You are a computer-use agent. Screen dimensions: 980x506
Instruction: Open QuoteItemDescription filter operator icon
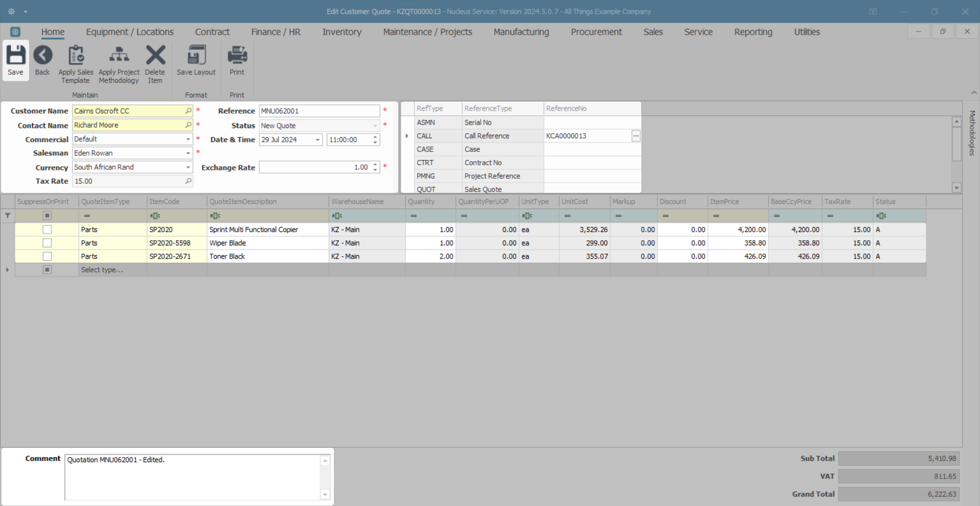215,216
